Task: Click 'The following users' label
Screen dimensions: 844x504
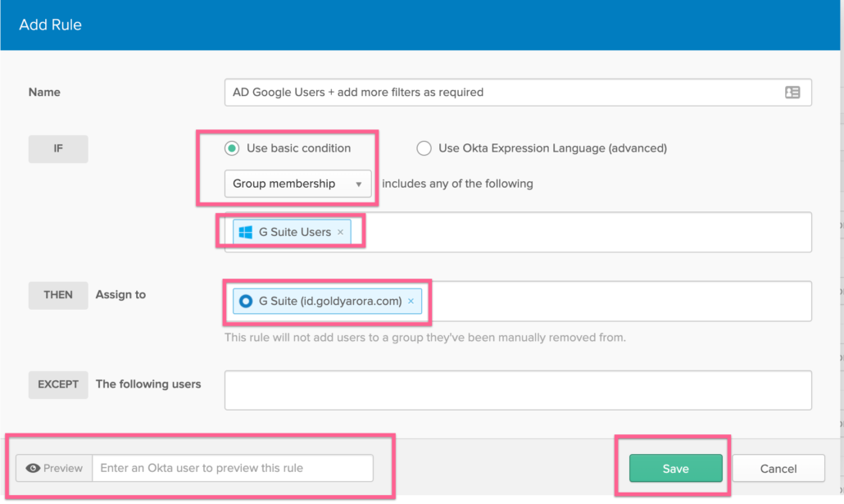Action: 148,384
